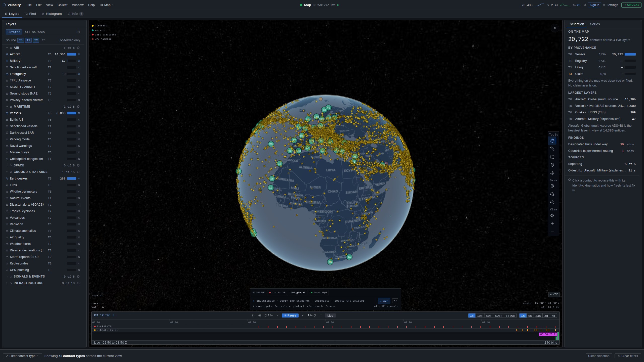Show the Baltic AIS layer
644x362 pixels.
(79, 120)
